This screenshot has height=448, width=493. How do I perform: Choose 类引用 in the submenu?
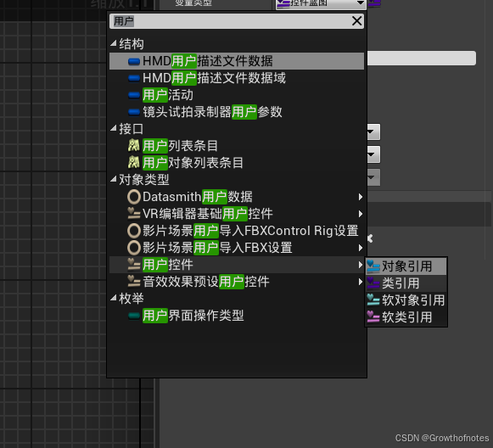pyautogui.click(x=406, y=283)
